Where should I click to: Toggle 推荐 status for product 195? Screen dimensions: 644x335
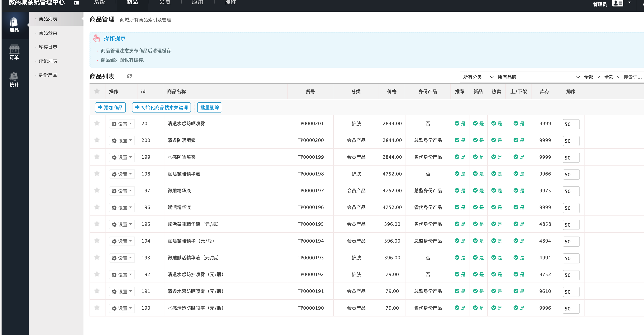click(x=460, y=224)
